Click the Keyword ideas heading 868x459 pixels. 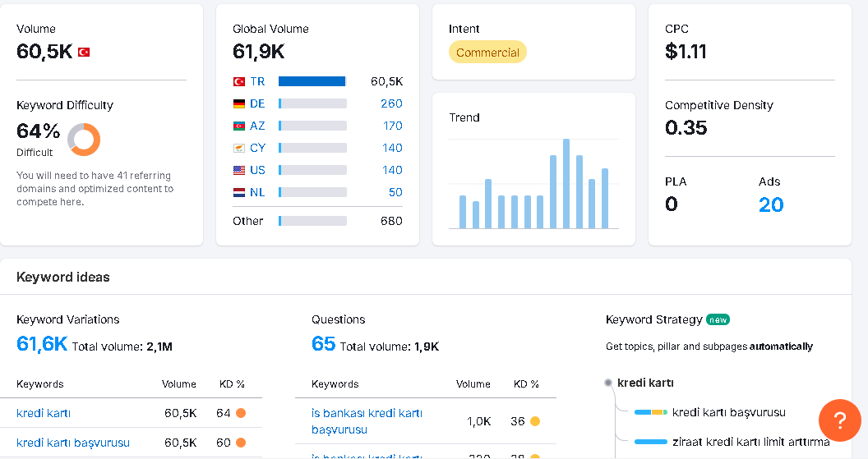(x=63, y=277)
